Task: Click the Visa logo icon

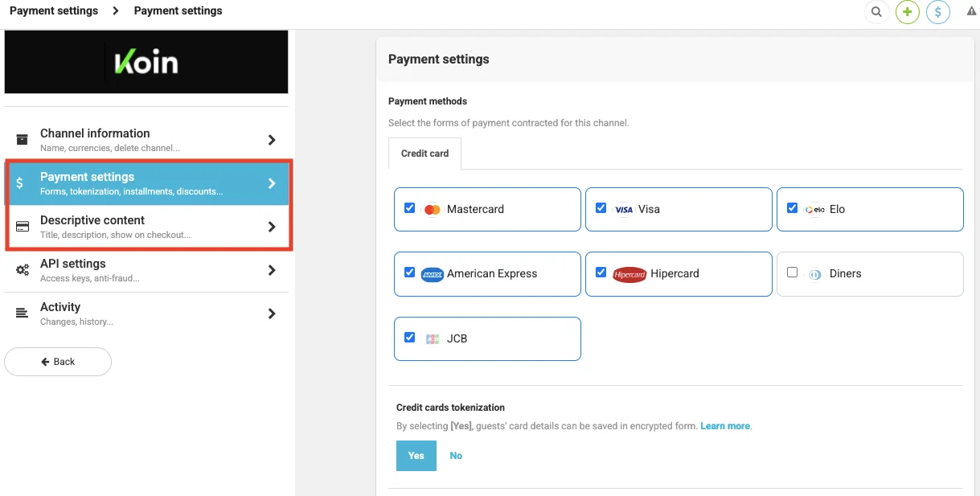Action: pos(623,210)
